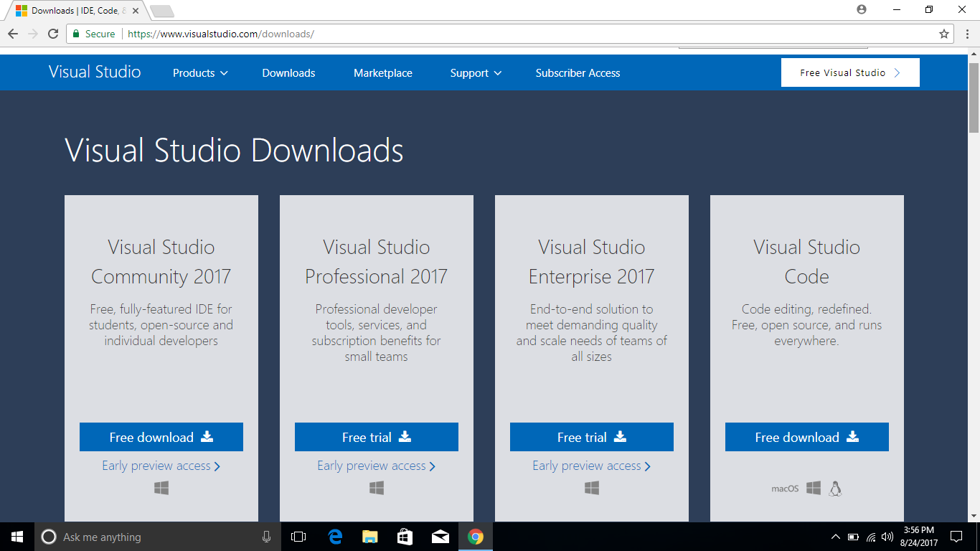
Task: Click the Windows icon below Visual Studio Community 2017
Action: pos(161,488)
